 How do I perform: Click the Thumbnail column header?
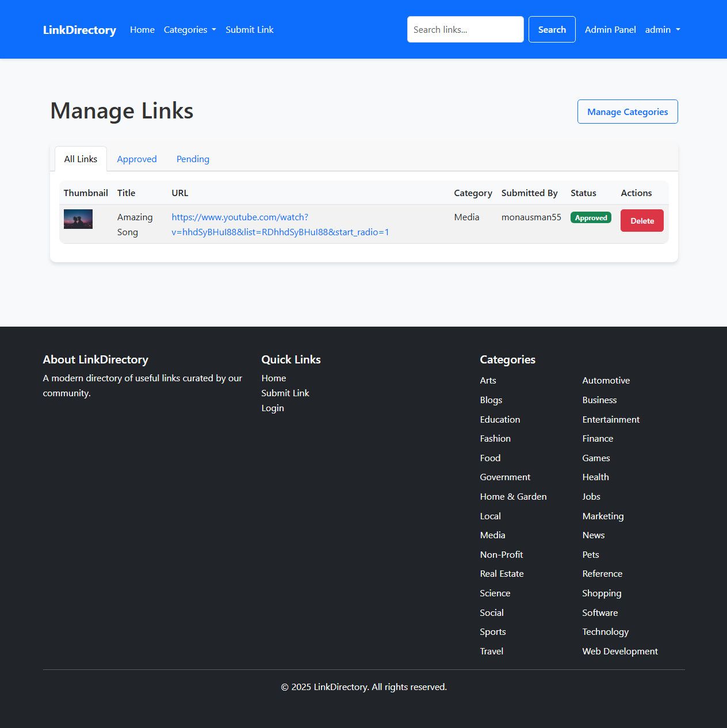(86, 193)
